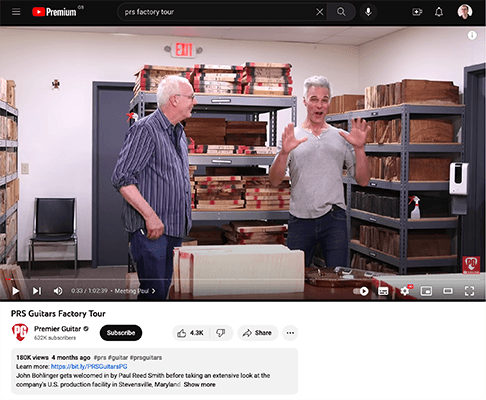Viewport: 486px width, 400px height.
Task: Click the 632K subscribers text
Action: (x=55, y=338)
